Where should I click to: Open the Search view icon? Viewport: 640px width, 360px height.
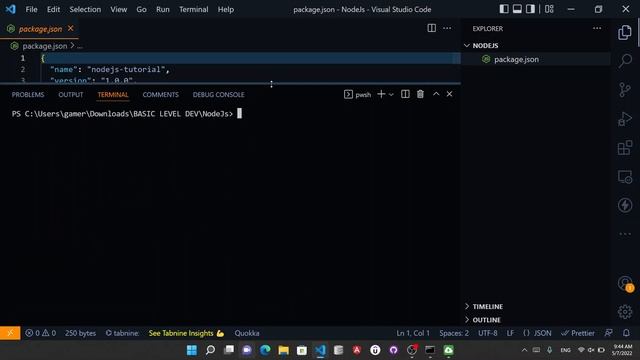coord(624,61)
